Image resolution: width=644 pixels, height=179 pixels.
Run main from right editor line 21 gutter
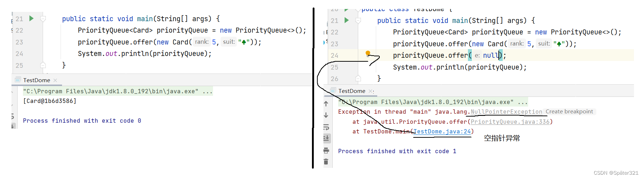point(346,20)
